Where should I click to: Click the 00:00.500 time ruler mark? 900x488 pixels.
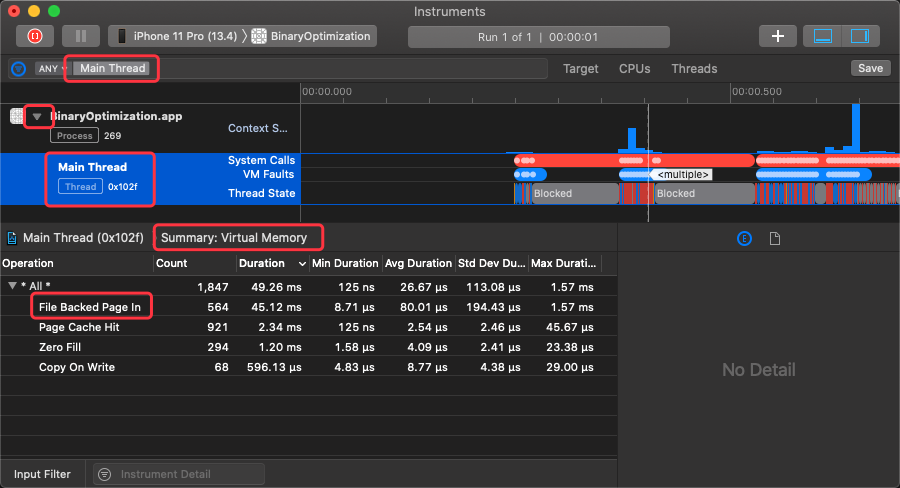click(757, 92)
